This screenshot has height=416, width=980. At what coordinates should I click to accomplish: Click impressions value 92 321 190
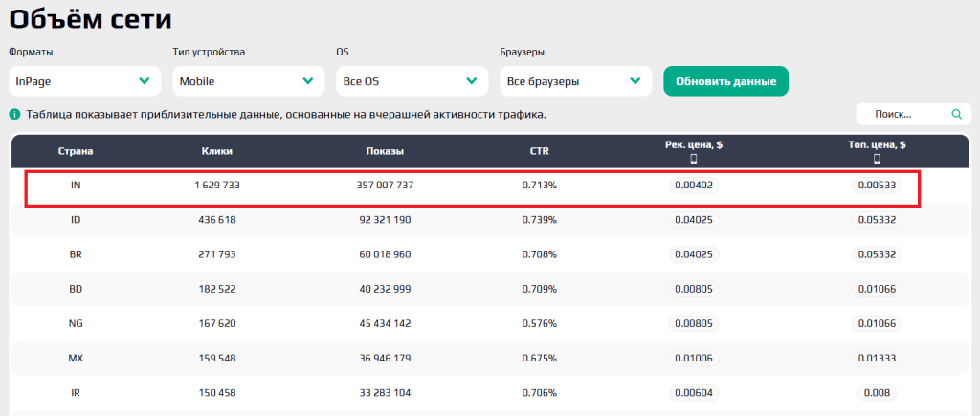click(x=386, y=220)
